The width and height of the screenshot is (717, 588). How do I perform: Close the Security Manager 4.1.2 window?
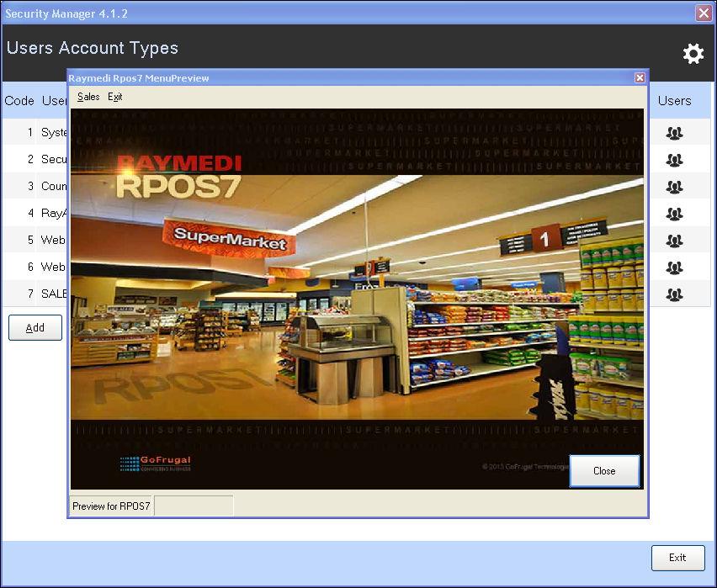click(704, 13)
